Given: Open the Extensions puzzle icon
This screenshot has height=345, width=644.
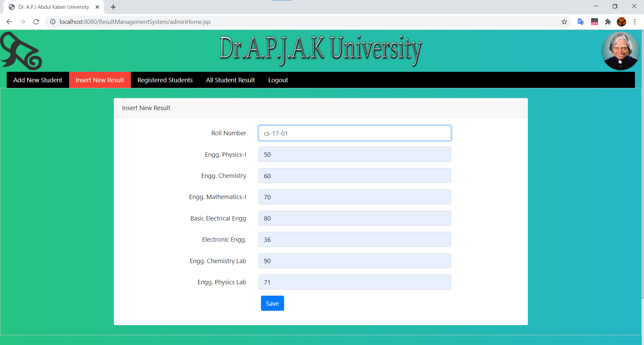Looking at the screenshot, I should 608,22.
